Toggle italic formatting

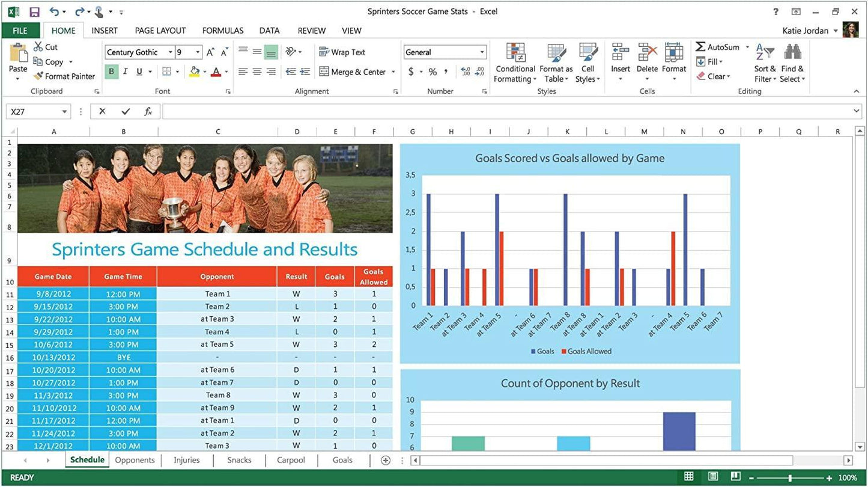125,71
